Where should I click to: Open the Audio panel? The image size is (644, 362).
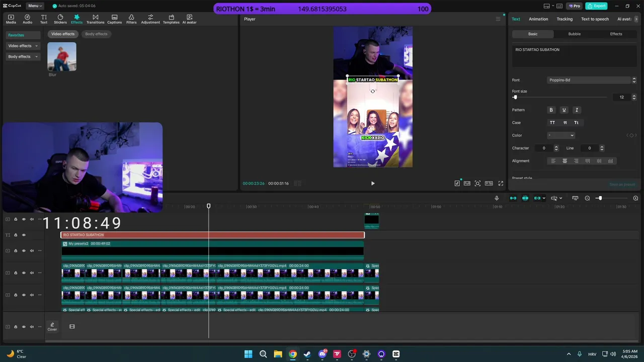[27, 19]
